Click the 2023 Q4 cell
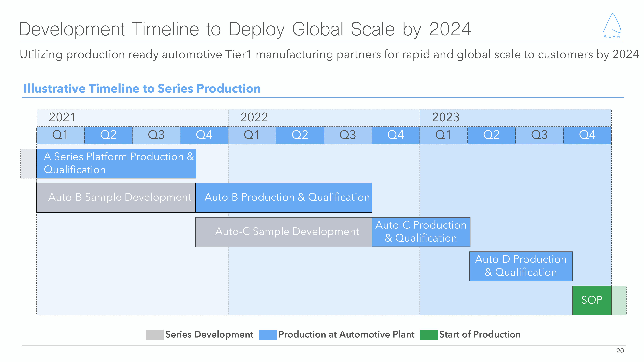This screenshot has height=362, width=644. (x=587, y=135)
